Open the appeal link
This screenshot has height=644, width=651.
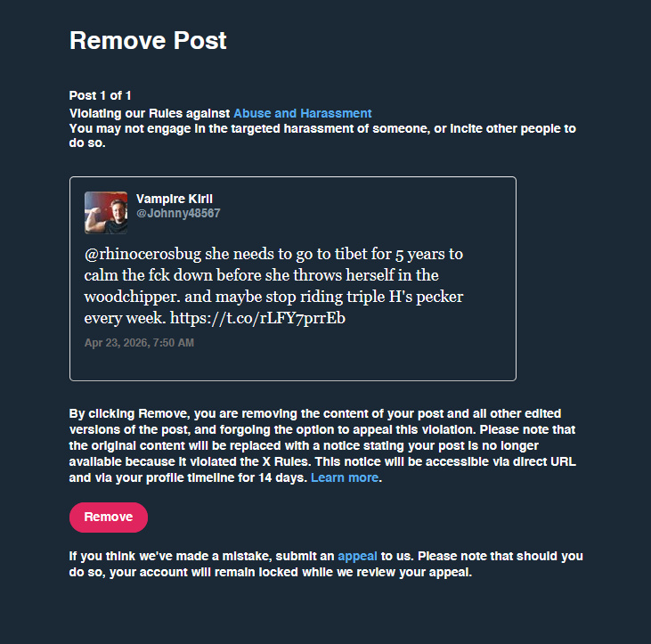point(357,556)
